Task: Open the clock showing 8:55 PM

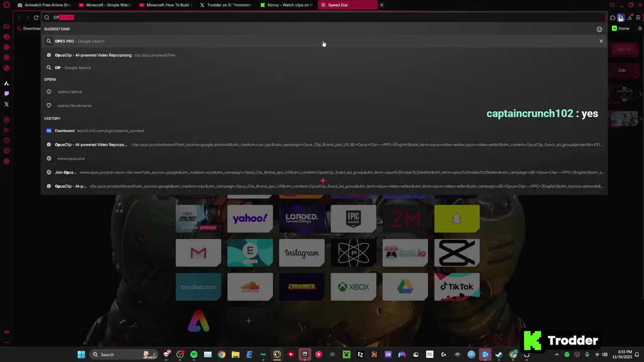Action: 621,354
